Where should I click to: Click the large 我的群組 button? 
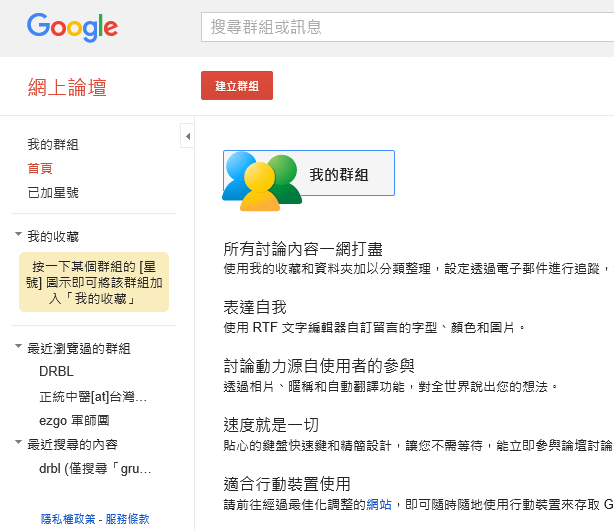click(x=309, y=173)
